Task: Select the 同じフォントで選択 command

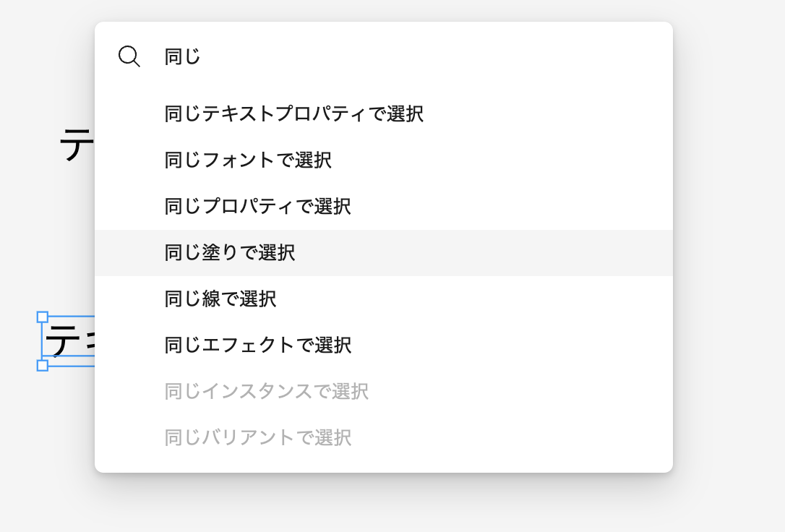Action: (x=384, y=160)
